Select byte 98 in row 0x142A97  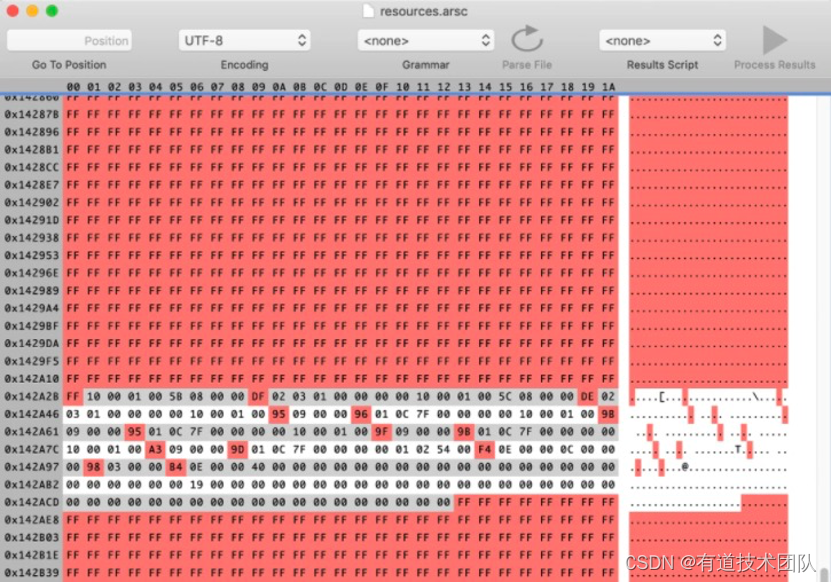(x=94, y=467)
